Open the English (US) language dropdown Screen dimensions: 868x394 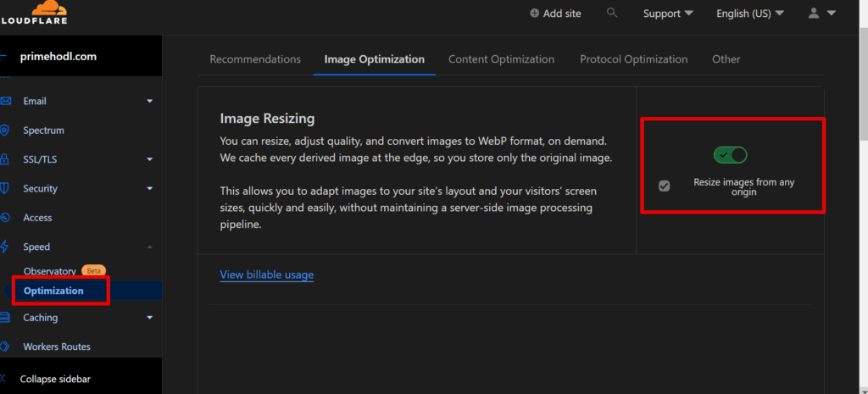coord(750,14)
